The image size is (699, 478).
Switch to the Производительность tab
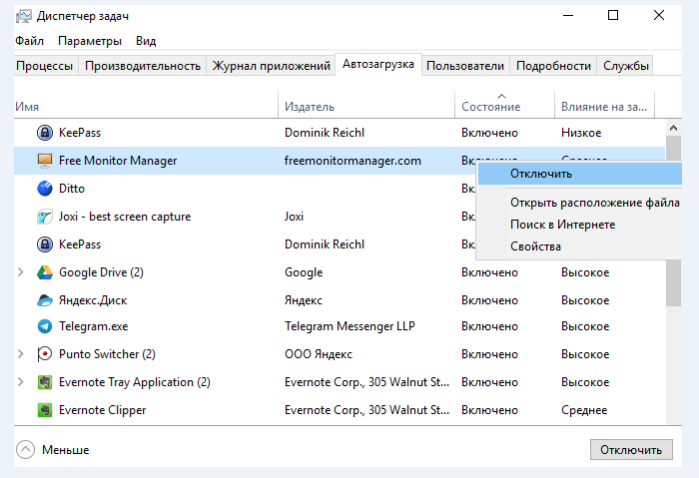pyautogui.click(x=143, y=66)
